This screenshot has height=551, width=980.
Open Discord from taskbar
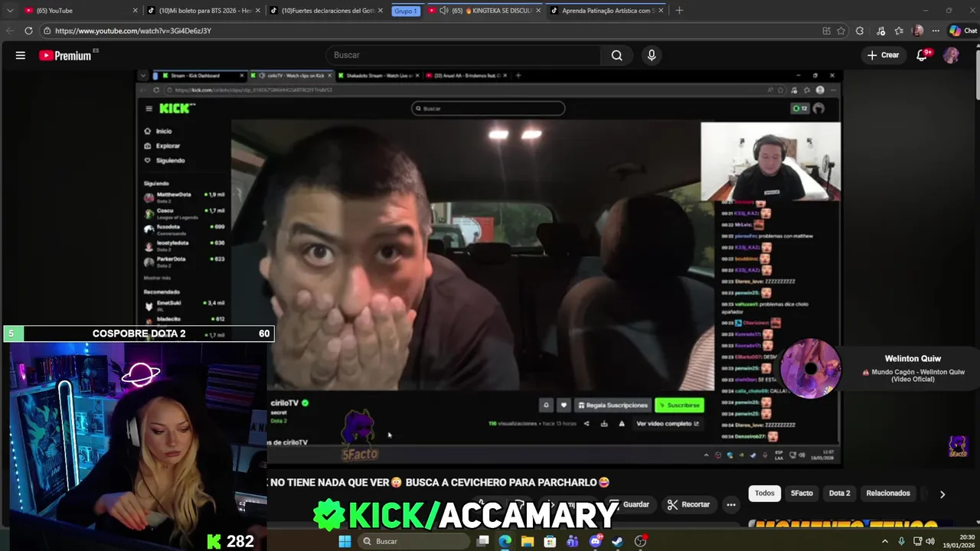[x=595, y=541]
